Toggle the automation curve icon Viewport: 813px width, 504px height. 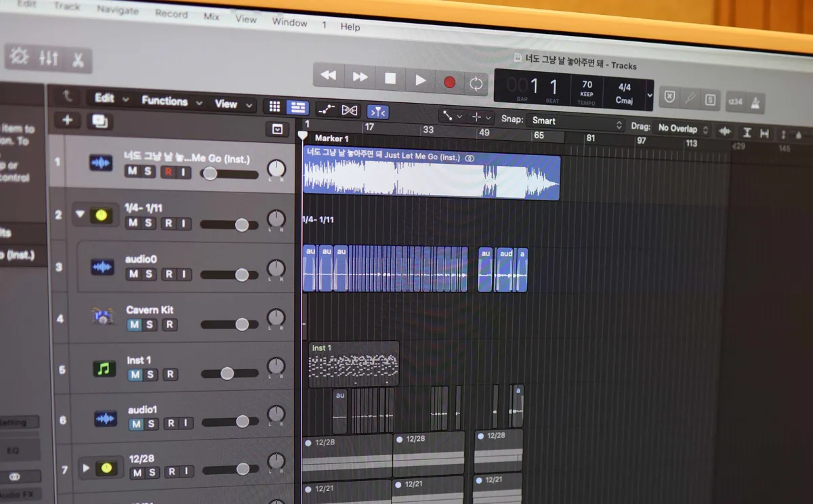pyautogui.click(x=326, y=109)
